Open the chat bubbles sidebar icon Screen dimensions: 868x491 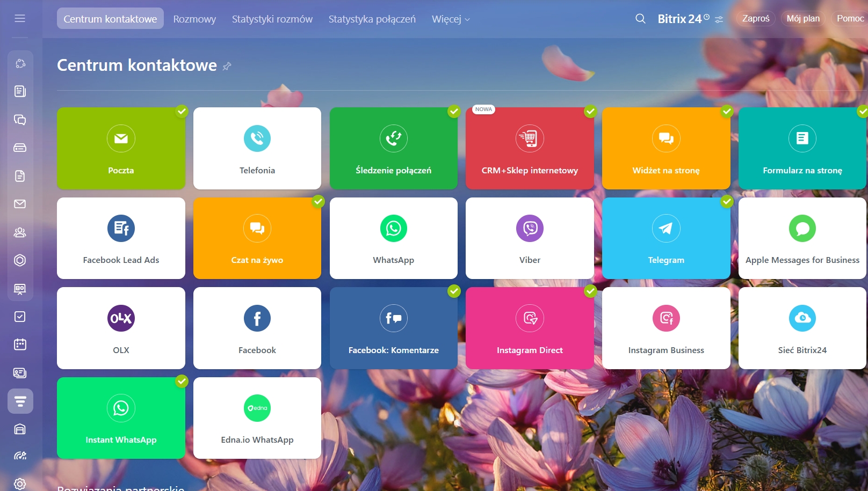pyautogui.click(x=20, y=120)
